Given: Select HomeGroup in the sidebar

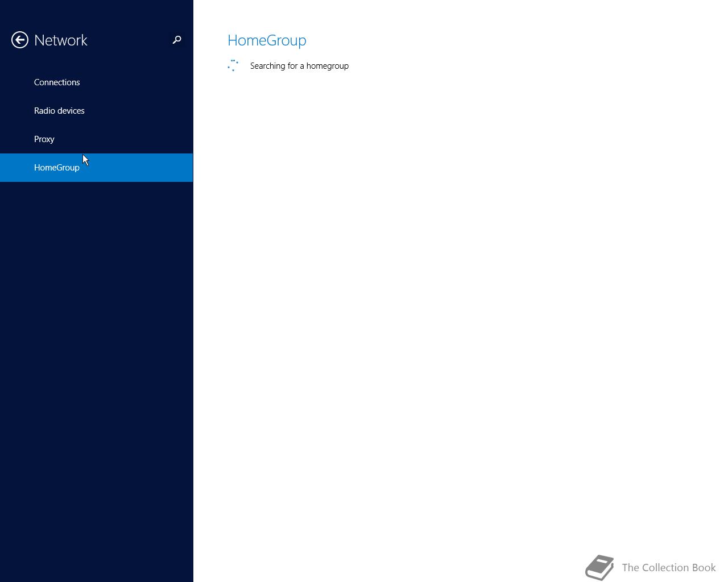Looking at the screenshot, I should pyautogui.click(x=97, y=168).
